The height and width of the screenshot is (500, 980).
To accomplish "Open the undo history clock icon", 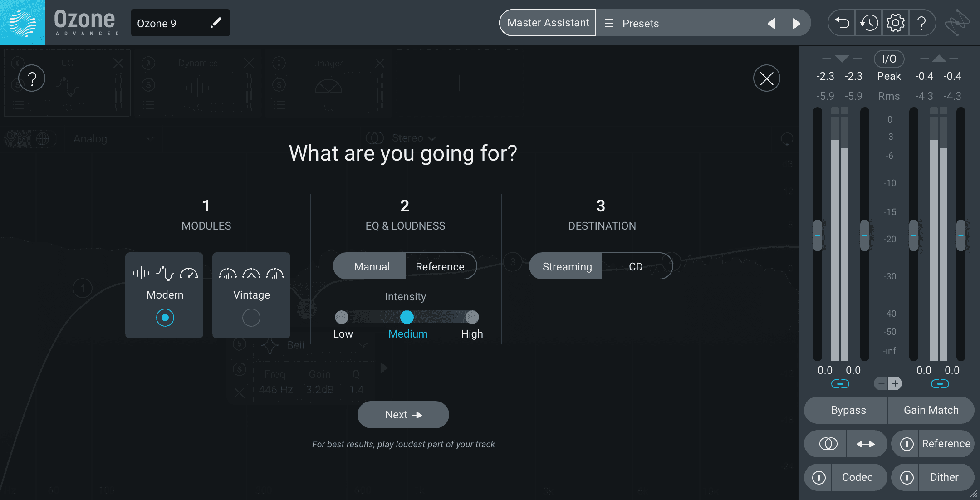I will (869, 23).
